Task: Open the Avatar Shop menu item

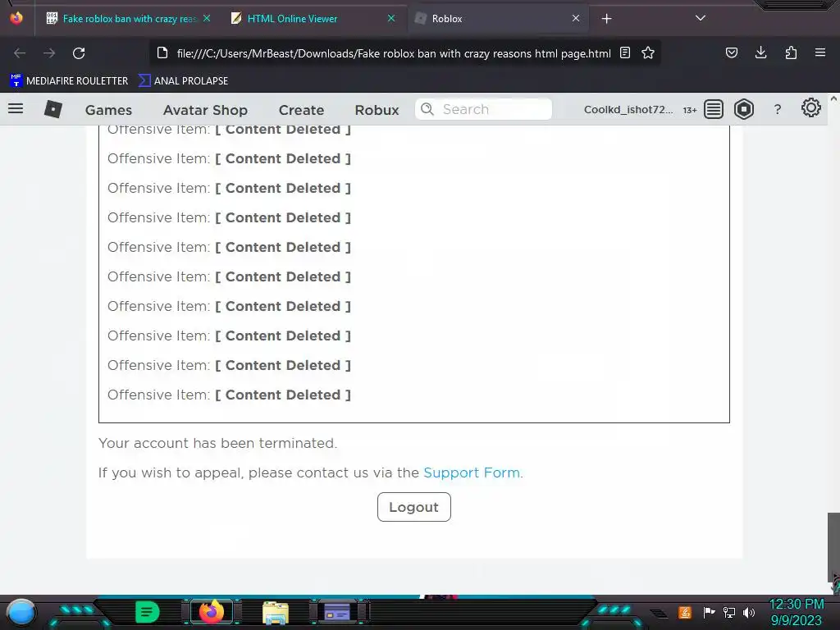Action: coord(205,110)
